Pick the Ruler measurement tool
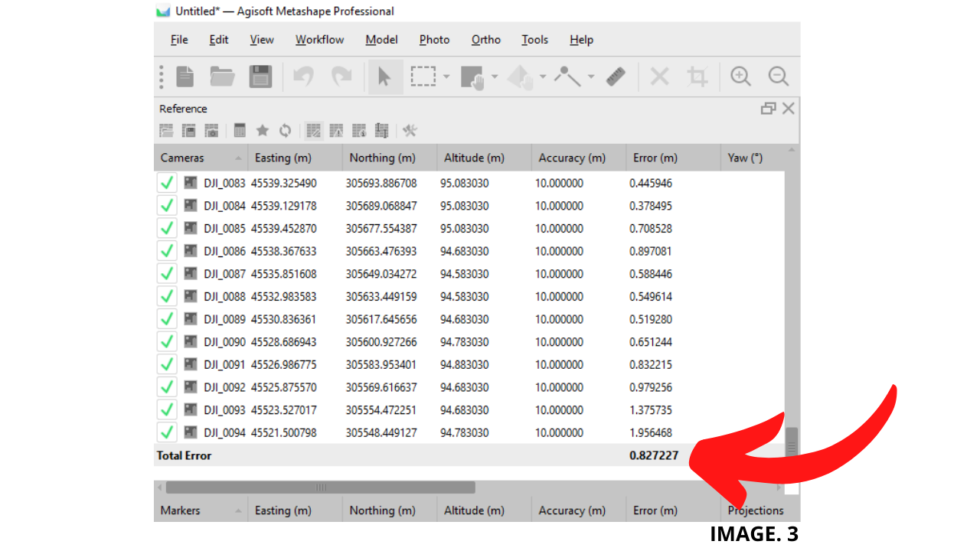Screen dimensions: 980x551 (x=616, y=77)
